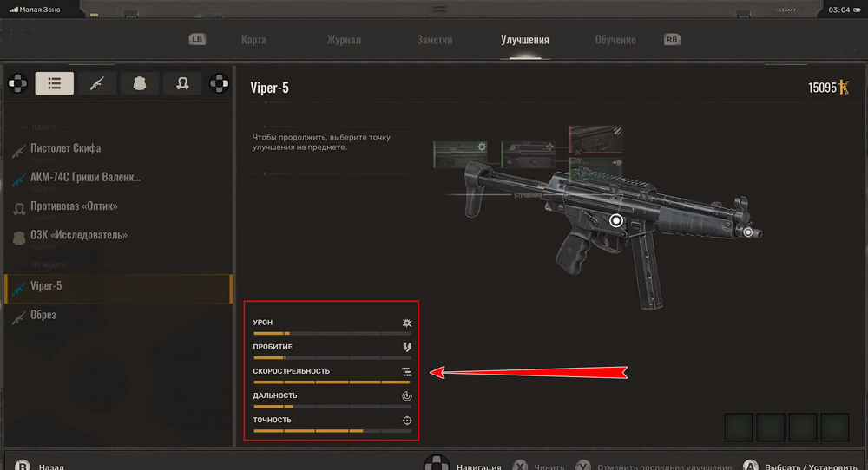Filter the item list by gas masks
Image resolution: width=868 pixels, height=470 pixels.
pyautogui.click(x=182, y=83)
